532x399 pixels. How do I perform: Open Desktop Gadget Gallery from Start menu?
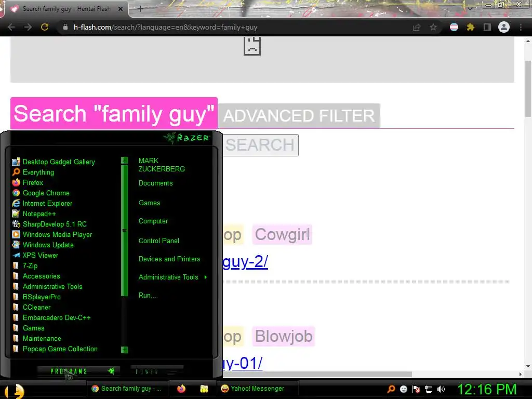54,162
